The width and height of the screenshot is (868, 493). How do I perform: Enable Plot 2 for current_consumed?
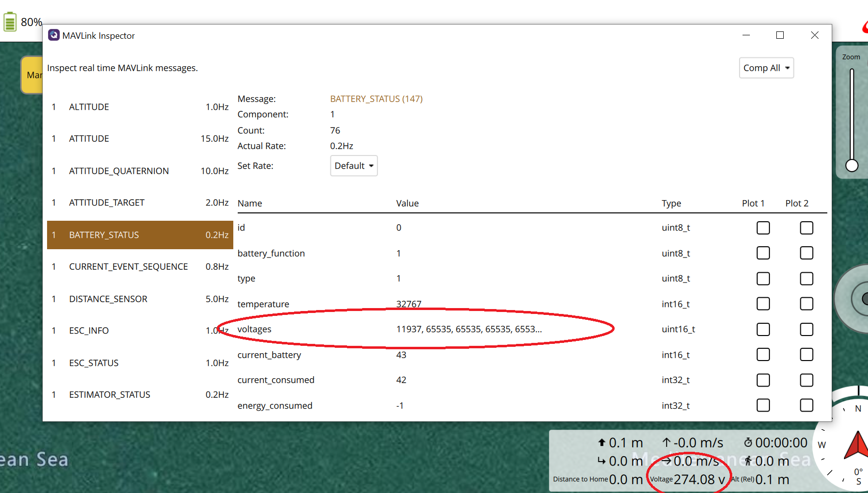tap(806, 380)
